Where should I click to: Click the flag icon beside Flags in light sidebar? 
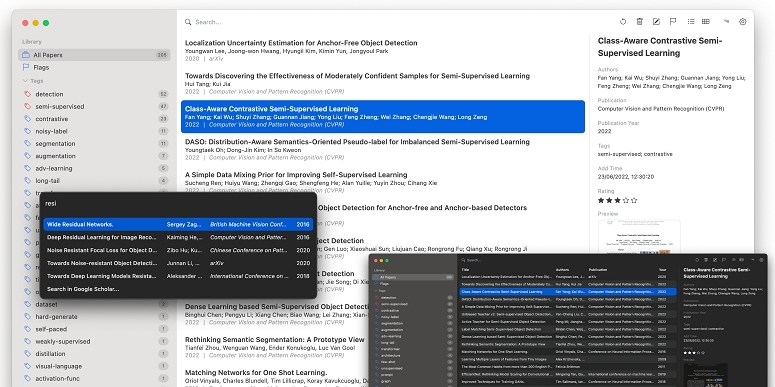(x=26, y=67)
